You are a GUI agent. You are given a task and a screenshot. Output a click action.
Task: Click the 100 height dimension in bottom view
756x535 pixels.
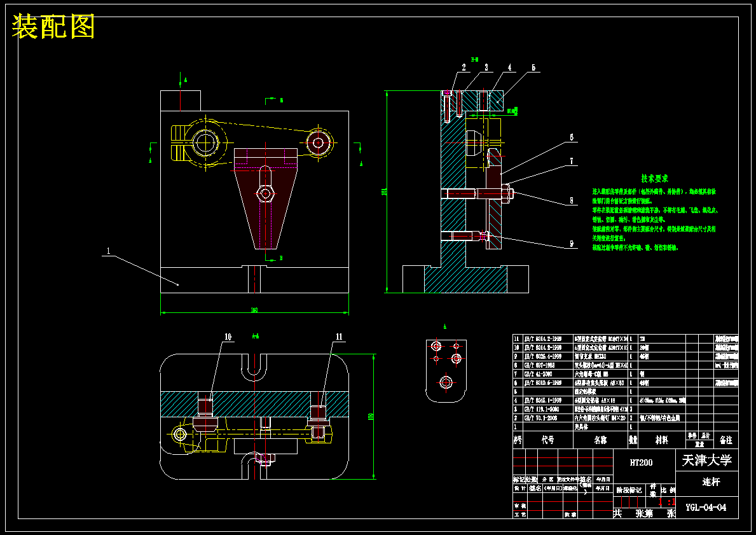(371, 416)
